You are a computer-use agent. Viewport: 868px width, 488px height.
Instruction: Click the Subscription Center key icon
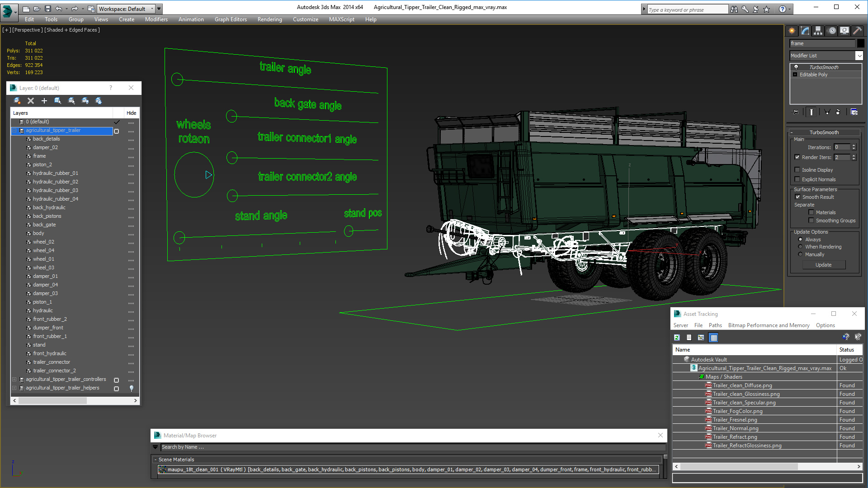pyautogui.click(x=745, y=9)
